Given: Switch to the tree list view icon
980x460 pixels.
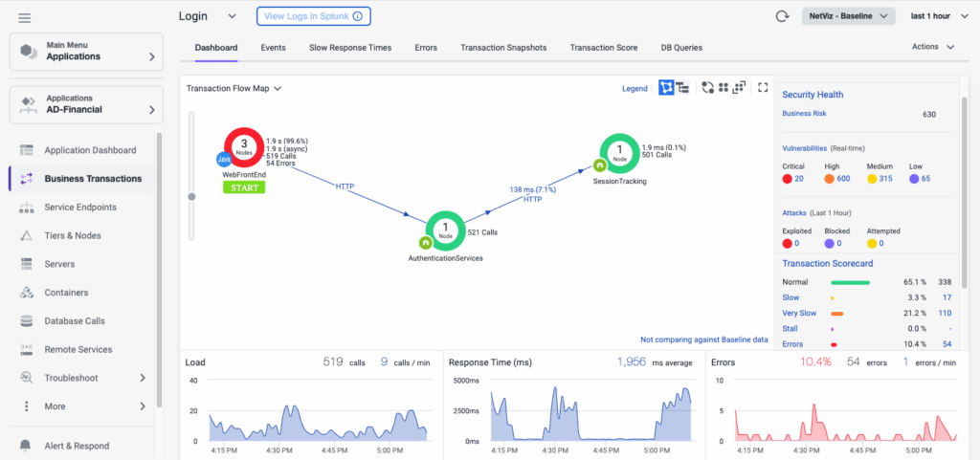Looking at the screenshot, I should [682, 88].
